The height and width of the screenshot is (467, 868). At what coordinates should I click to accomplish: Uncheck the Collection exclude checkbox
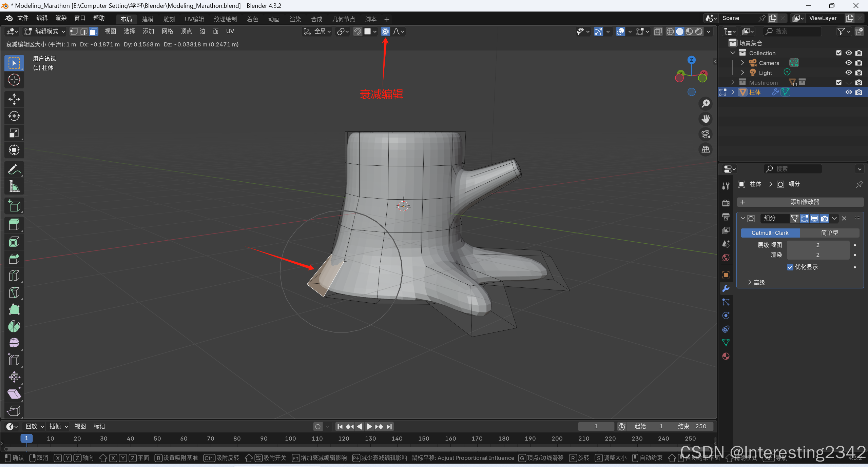pyautogui.click(x=838, y=53)
